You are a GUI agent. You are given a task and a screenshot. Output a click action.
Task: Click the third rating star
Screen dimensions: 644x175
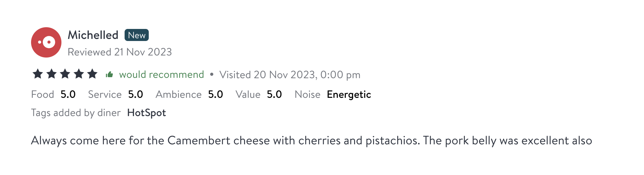tap(65, 74)
